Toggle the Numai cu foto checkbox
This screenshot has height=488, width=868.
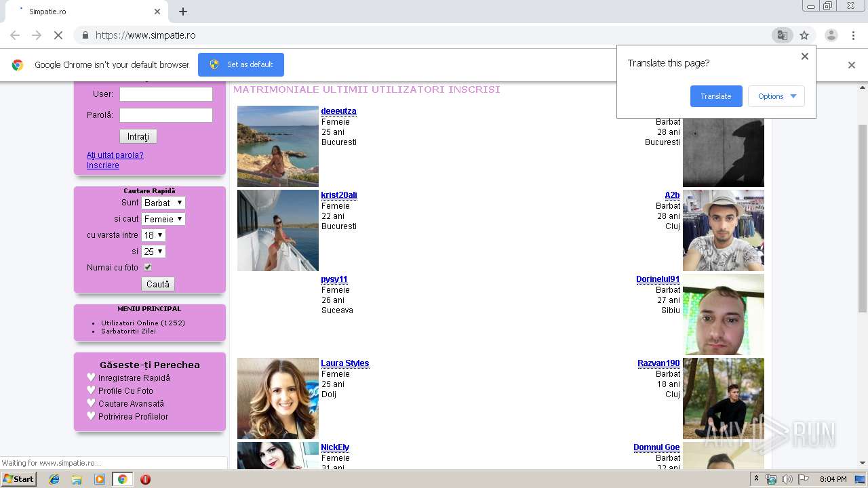148,267
